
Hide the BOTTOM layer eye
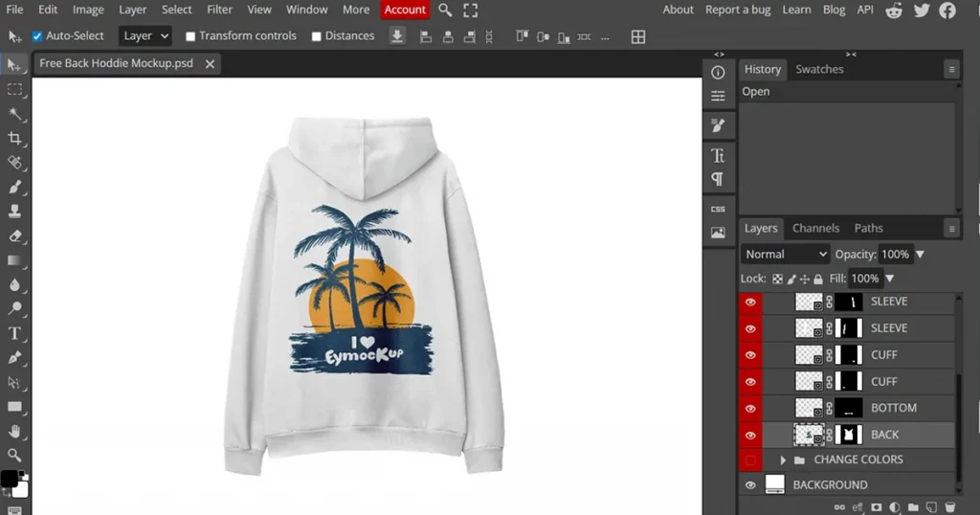[750, 408]
